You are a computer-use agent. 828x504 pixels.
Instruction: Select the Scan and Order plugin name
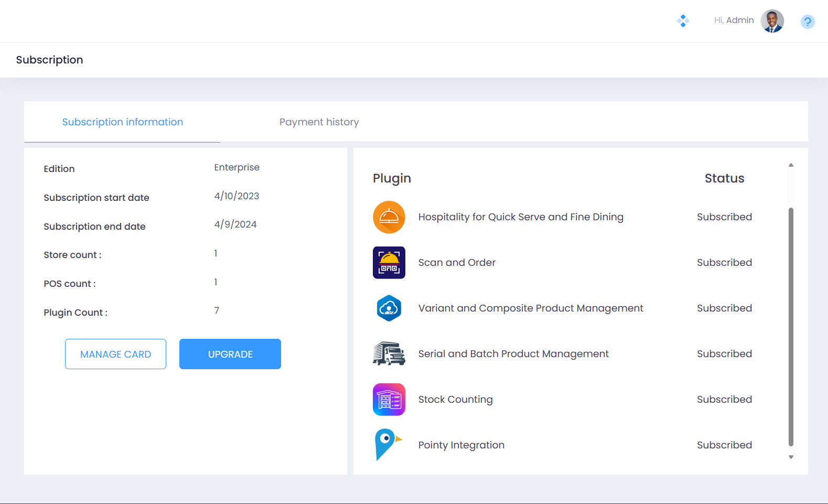(456, 263)
